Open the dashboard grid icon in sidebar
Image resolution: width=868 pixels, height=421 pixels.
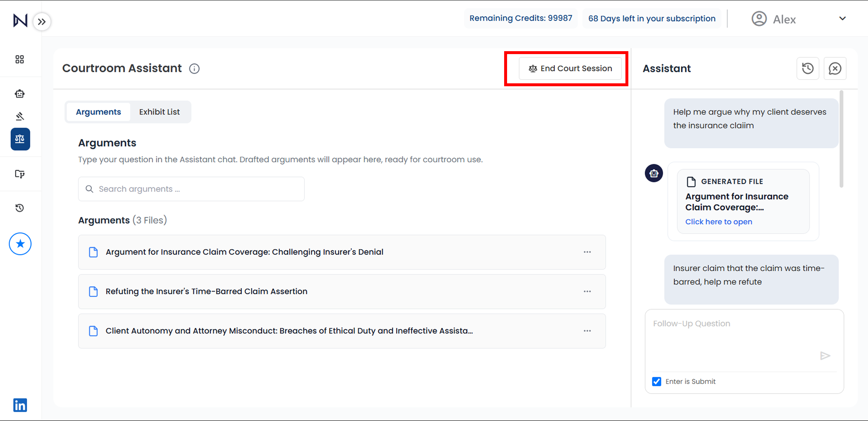[x=20, y=59]
